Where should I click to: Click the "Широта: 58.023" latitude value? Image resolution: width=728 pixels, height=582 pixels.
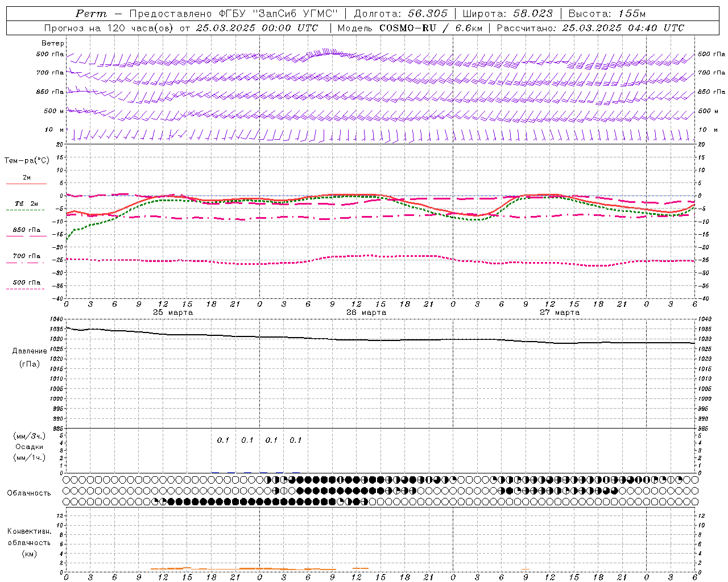(x=507, y=14)
